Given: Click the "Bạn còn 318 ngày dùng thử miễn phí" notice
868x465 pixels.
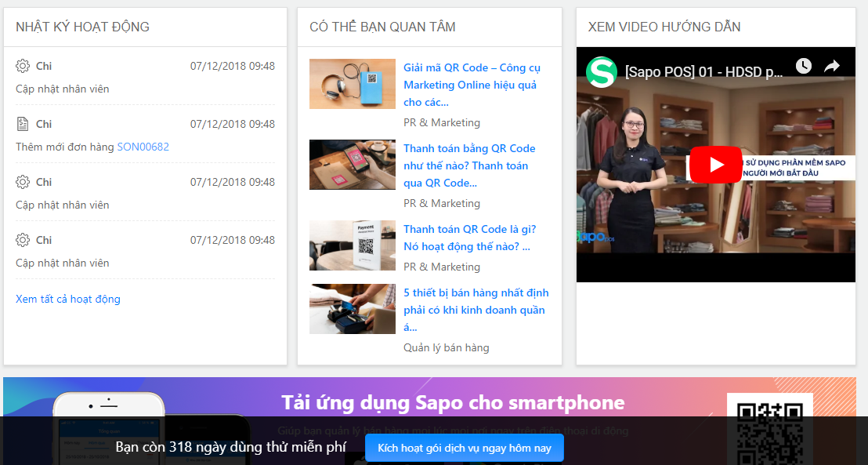Looking at the screenshot, I should point(231,447).
